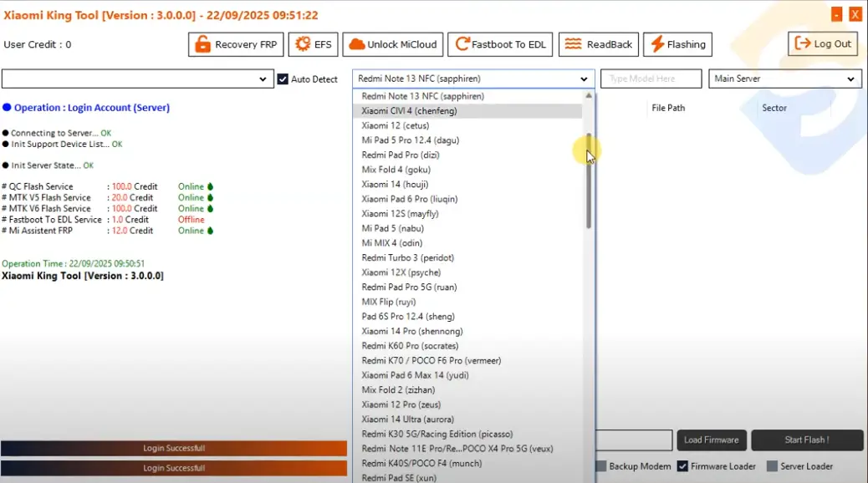Minimize the Xiaomi King Tool window
This screenshot has height=483, width=868.
[x=837, y=14]
